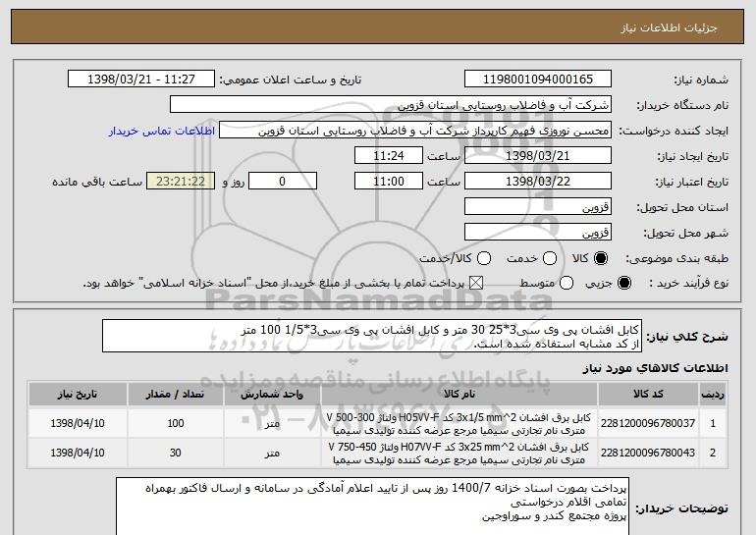This screenshot has height=535, width=756.
Task: Click the متر unit in row 2
Action: click(272, 454)
